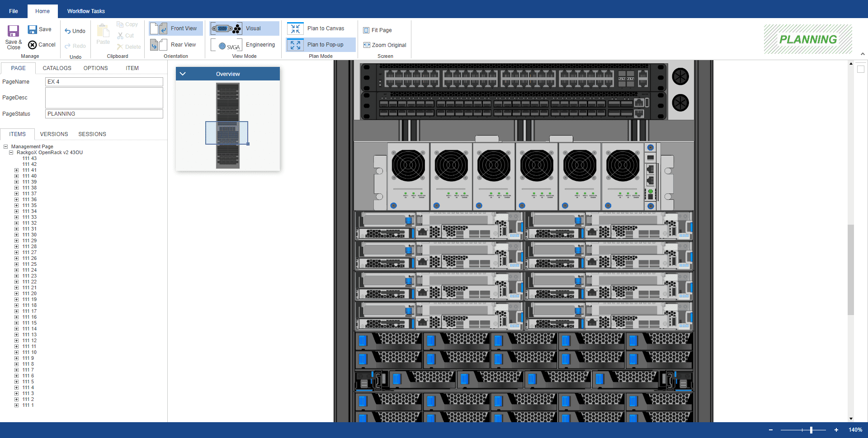Click the zoom out minus icon
The height and width of the screenshot is (438, 868).
pos(771,430)
